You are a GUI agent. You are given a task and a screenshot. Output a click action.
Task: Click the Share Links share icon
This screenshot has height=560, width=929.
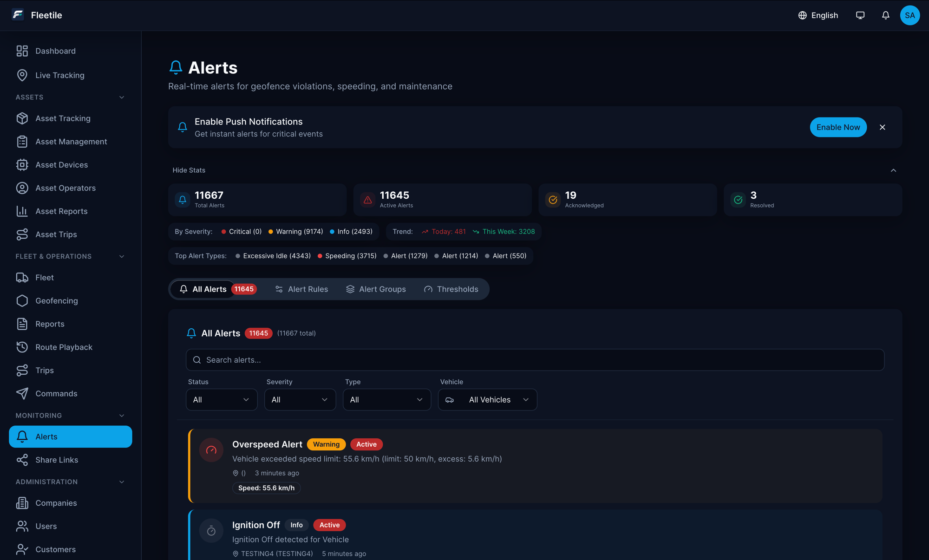coord(22,460)
